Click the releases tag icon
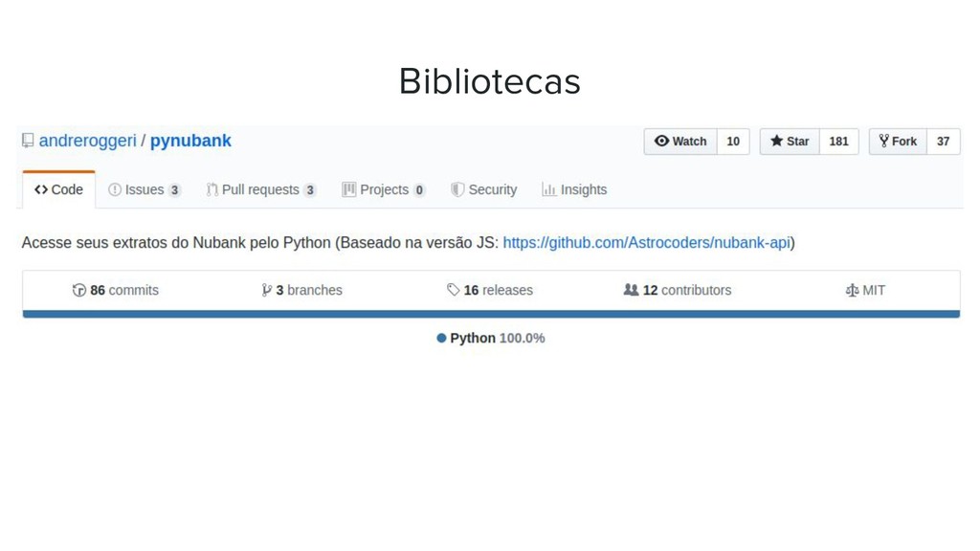Viewport: 980px width, 551px height. coord(453,290)
